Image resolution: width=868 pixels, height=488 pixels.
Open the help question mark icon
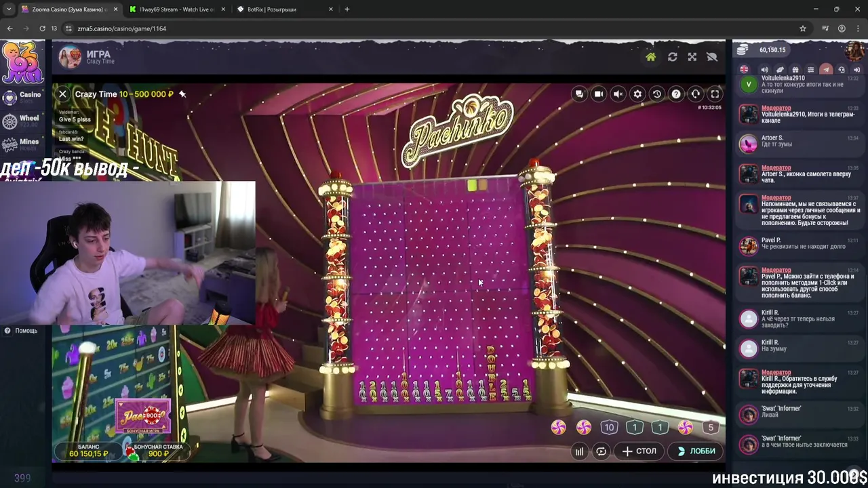(676, 94)
